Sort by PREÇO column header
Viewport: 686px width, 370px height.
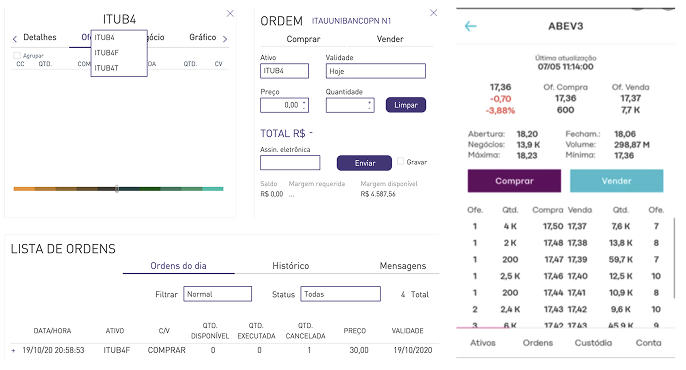355,331
